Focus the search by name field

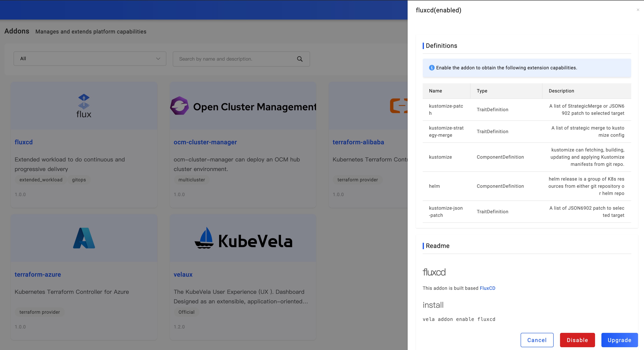click(x=235, y=59)
